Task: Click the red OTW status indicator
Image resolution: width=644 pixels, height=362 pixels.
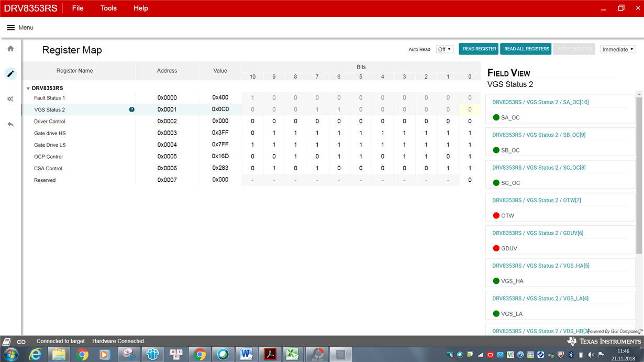Action: (x=496, y=216)
